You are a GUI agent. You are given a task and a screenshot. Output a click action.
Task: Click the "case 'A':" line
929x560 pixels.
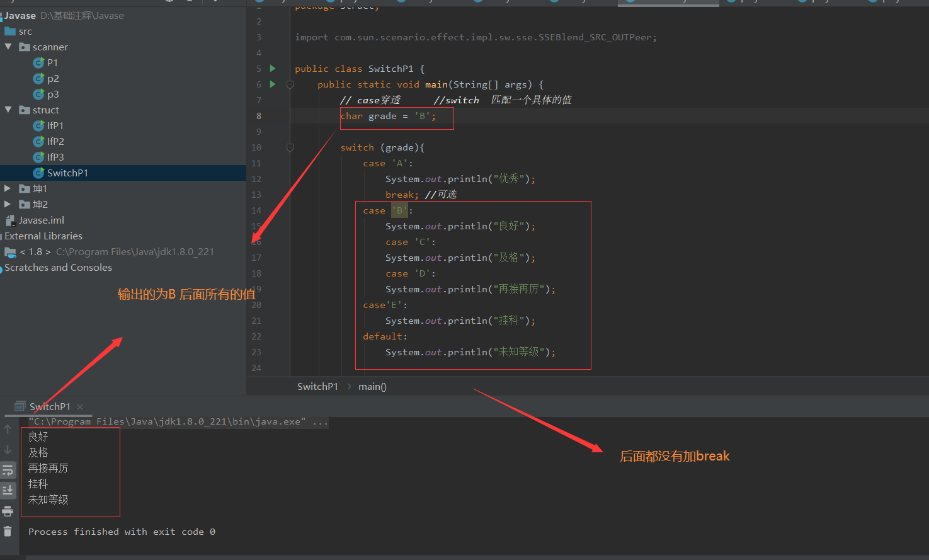click(x=388, y=163)
